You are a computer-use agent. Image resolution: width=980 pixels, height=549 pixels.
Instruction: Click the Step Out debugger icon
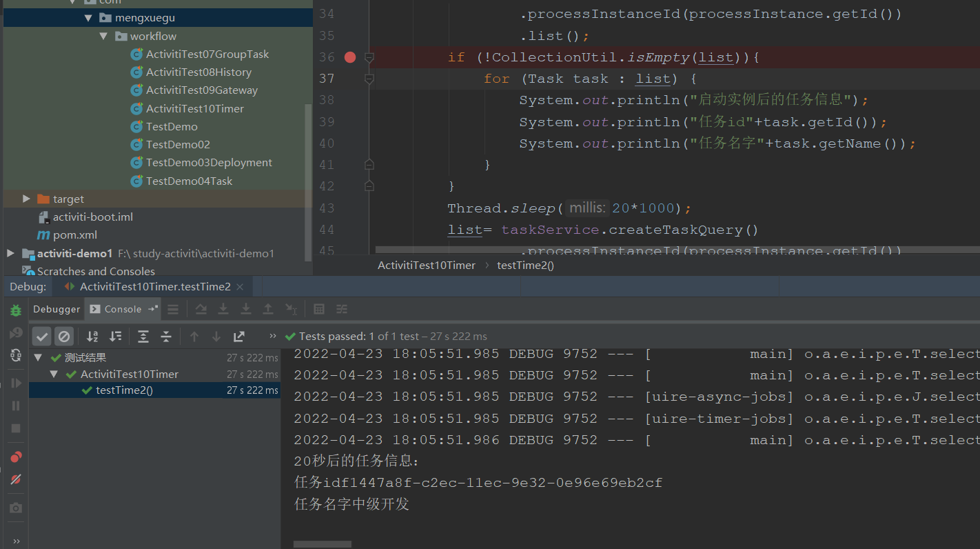(x=268, y=308)
